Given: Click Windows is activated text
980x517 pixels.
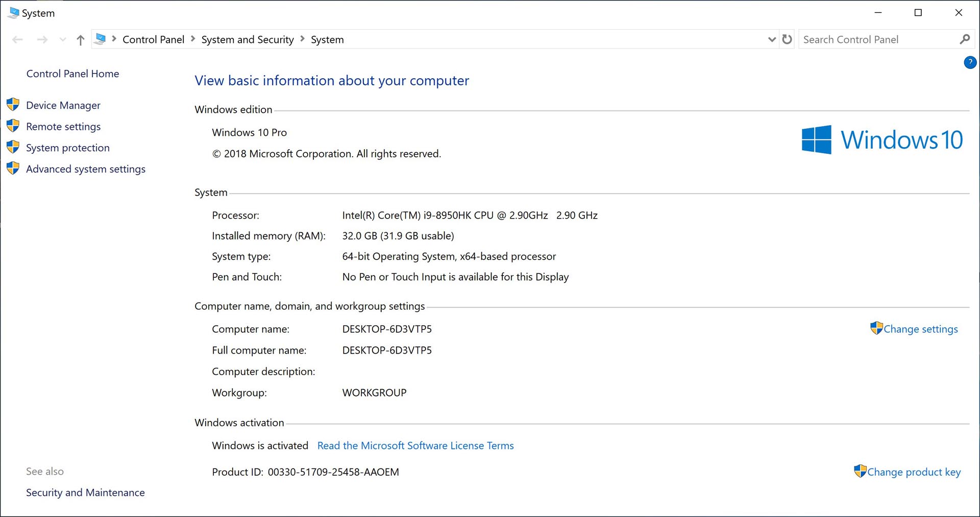Looking at the screenshot, I should (x=260, y=445).
